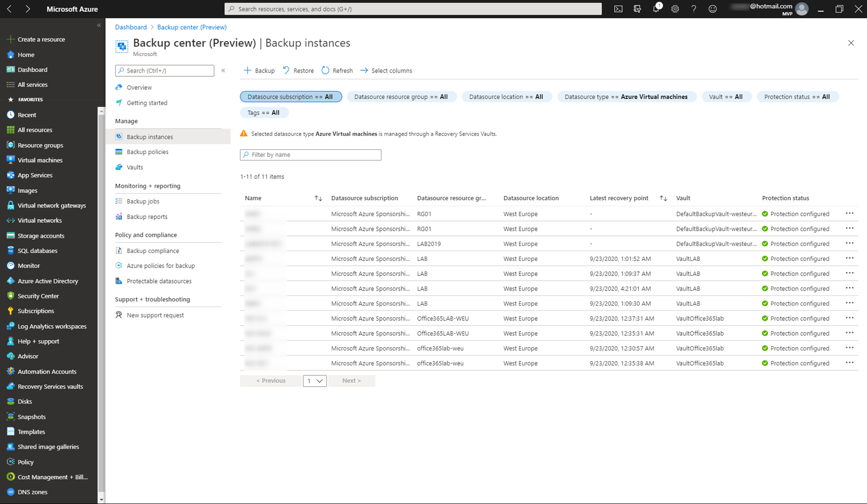Viewport: 867px width, 504px height.
Task: Select Backup policies menu item
Action: click(147, 152)
